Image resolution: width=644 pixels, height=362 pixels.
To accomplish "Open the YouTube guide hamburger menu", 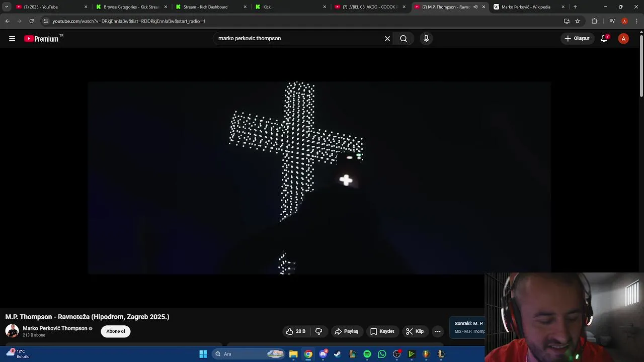I will click(x=12, y=39).
